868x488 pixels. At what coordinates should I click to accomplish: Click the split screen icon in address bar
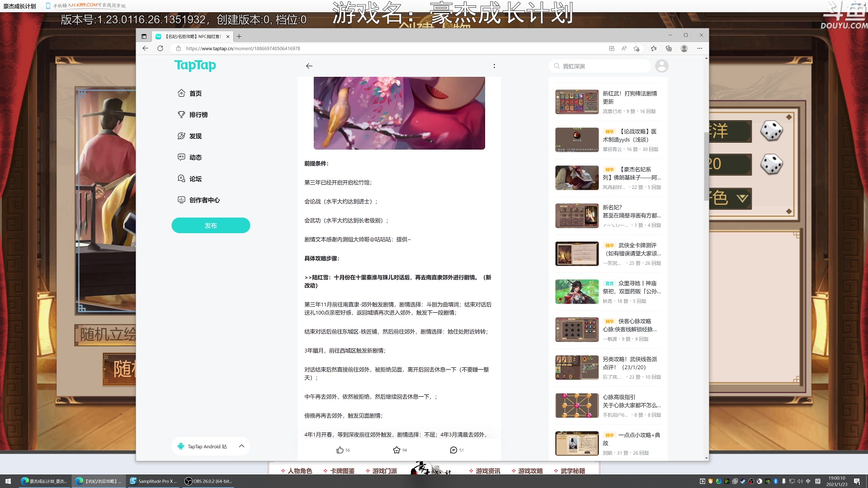pyautogui.click(x=612, y=48)
